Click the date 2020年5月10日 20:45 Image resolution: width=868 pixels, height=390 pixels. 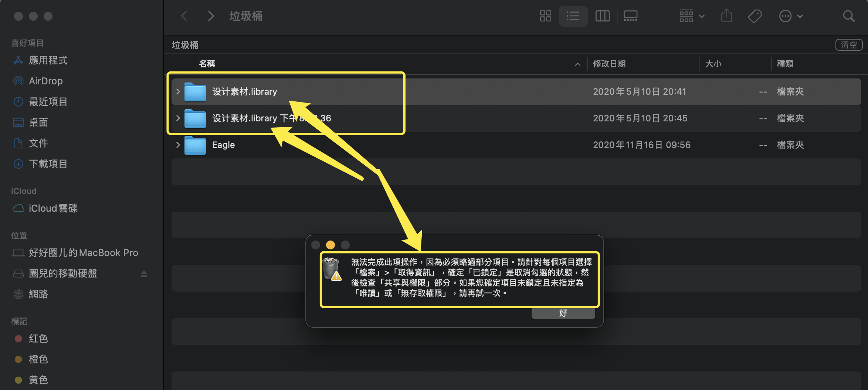(640, 118)
